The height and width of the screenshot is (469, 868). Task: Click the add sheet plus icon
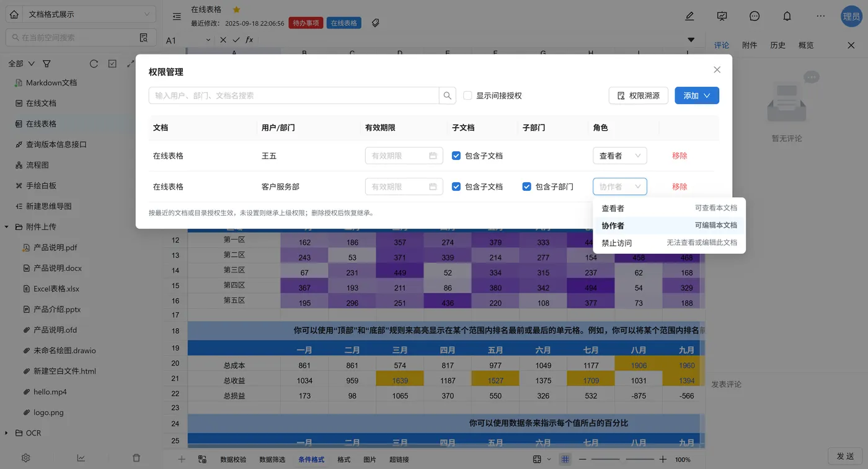click(182, 459)
